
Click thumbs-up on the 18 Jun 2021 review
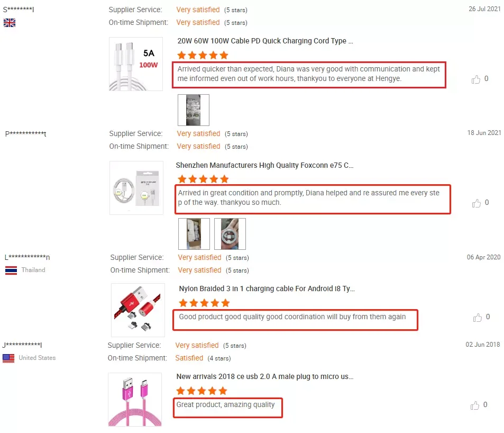[476, 203]
